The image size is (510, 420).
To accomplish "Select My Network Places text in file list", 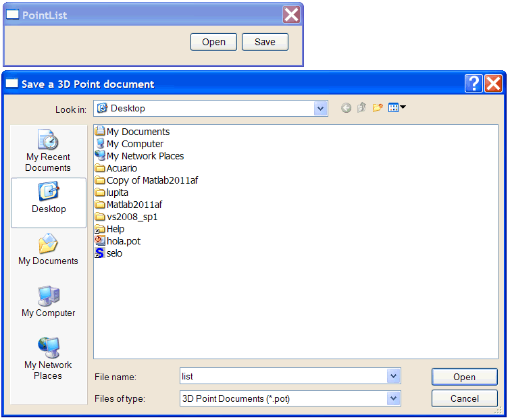I will pos(145,157).
